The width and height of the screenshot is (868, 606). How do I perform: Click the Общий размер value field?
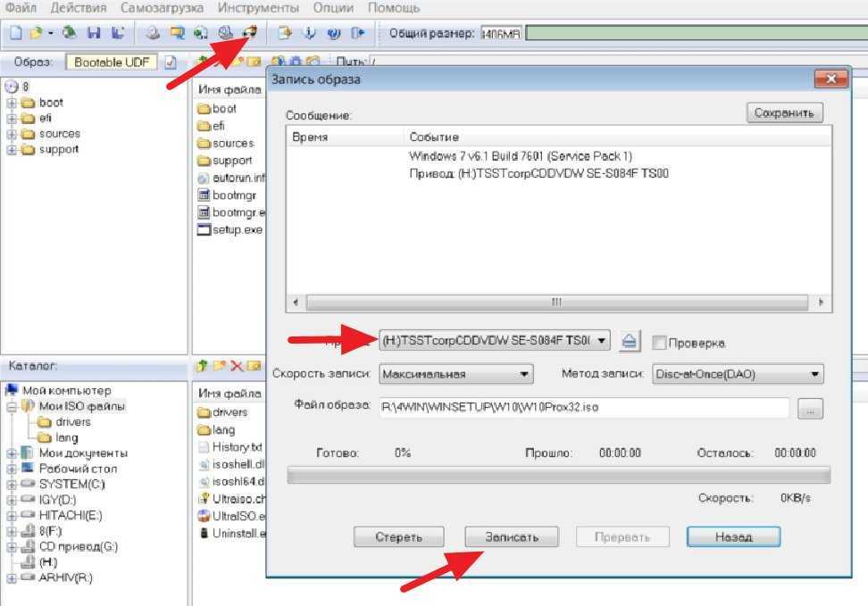click(x=501, y=34)
